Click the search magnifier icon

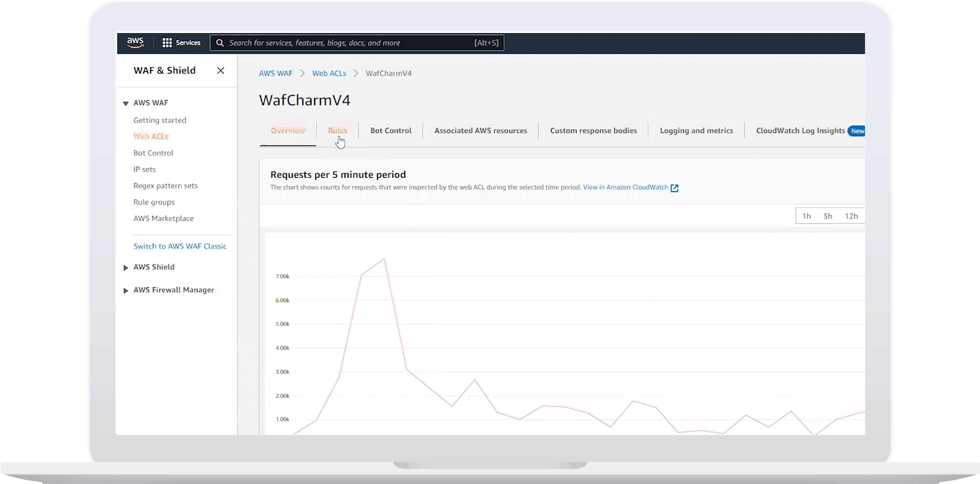(x=220, y=43)
